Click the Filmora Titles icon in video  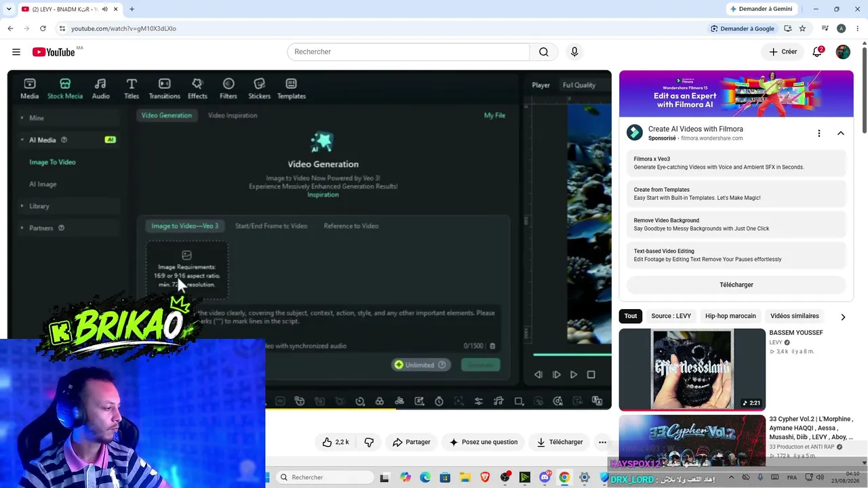pyautogui.click(x=132, y=88)
